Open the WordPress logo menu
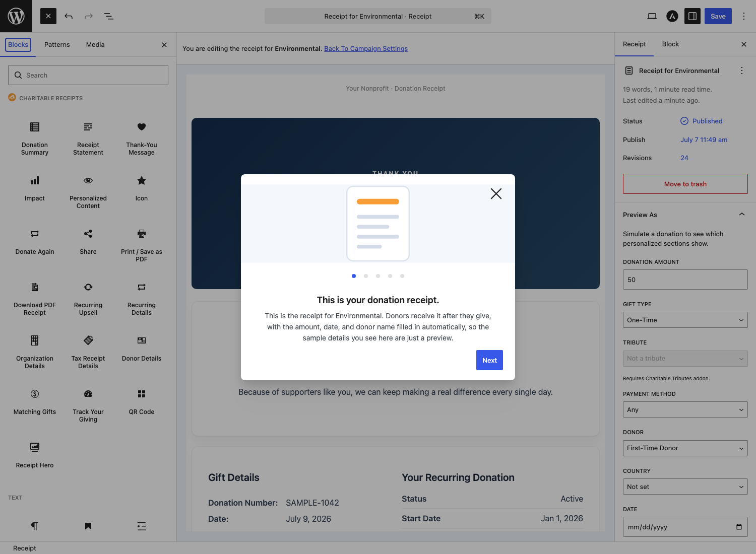The width and height of the screenshot is (756, 554). click(x=16, y=16)
